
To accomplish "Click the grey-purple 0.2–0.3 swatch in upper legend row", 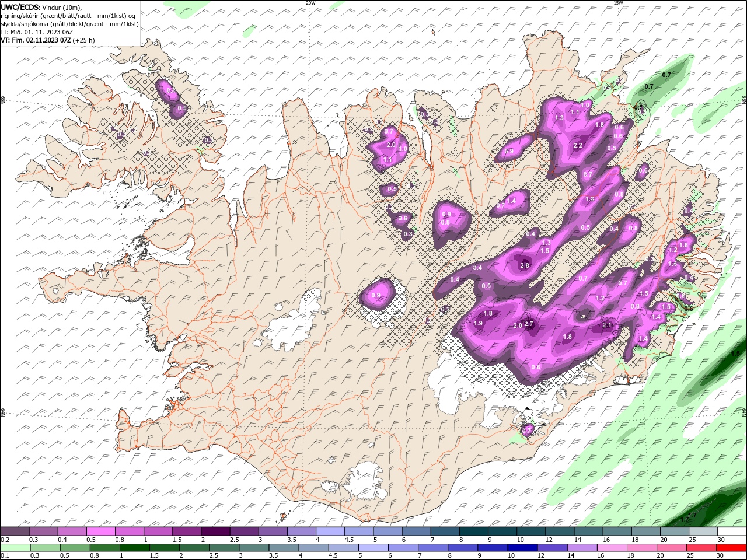I will pyautogui.click(x=15, y=531).
